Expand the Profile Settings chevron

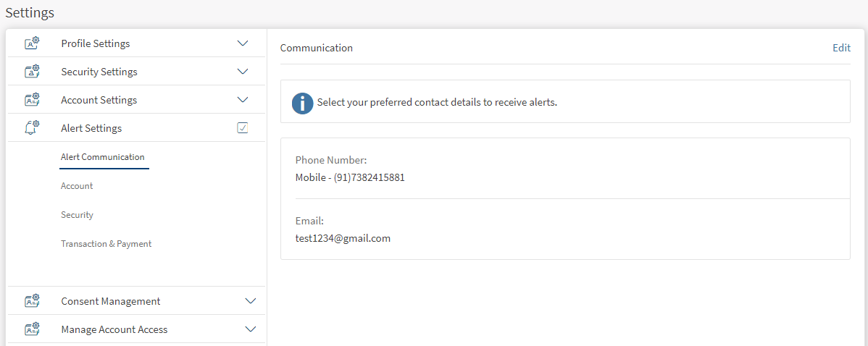point(243,43)
